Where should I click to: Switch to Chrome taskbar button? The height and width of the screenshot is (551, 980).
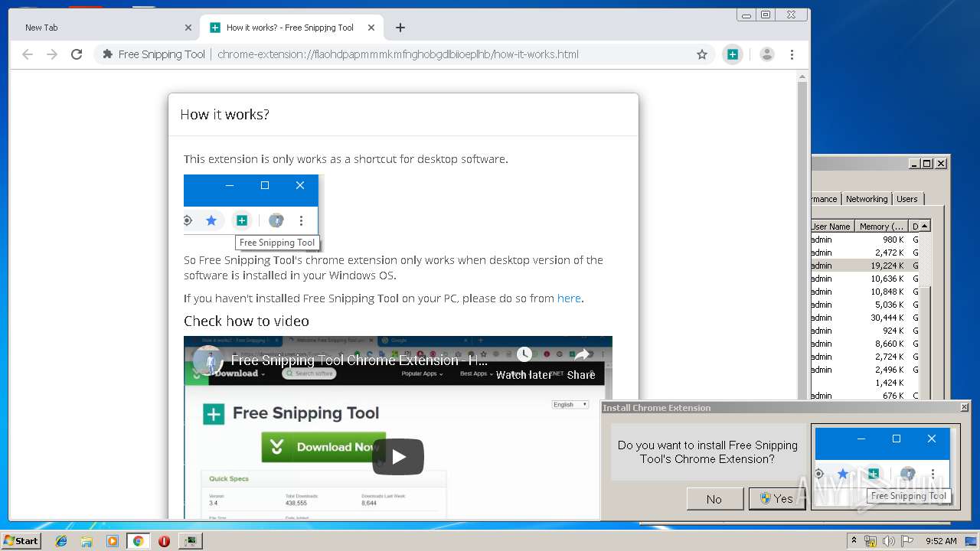point(138,541)
